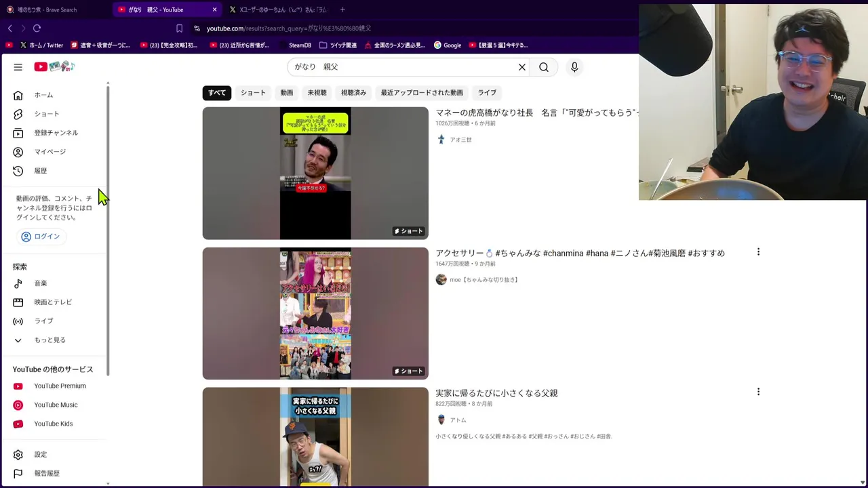Screen dimensions: 868x488
Task: Go back in browser history
Action: pos(10,28)
